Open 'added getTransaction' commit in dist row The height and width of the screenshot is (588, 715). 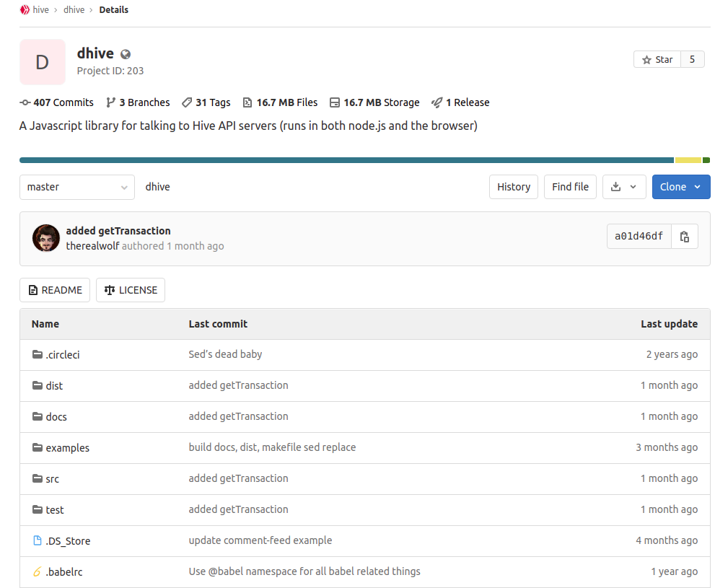tap(239, 385)
